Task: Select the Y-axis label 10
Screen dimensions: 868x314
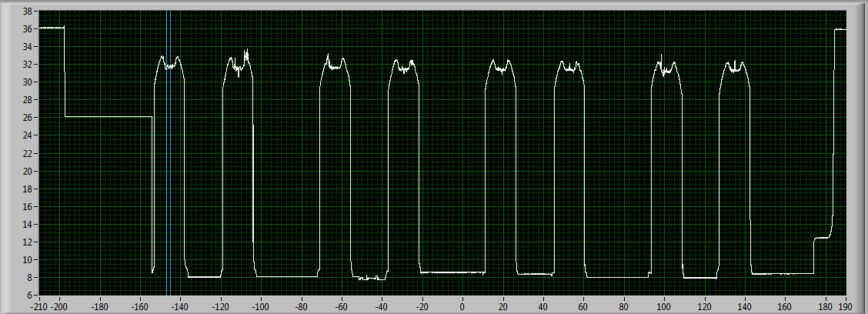Action: pos(28,259)
